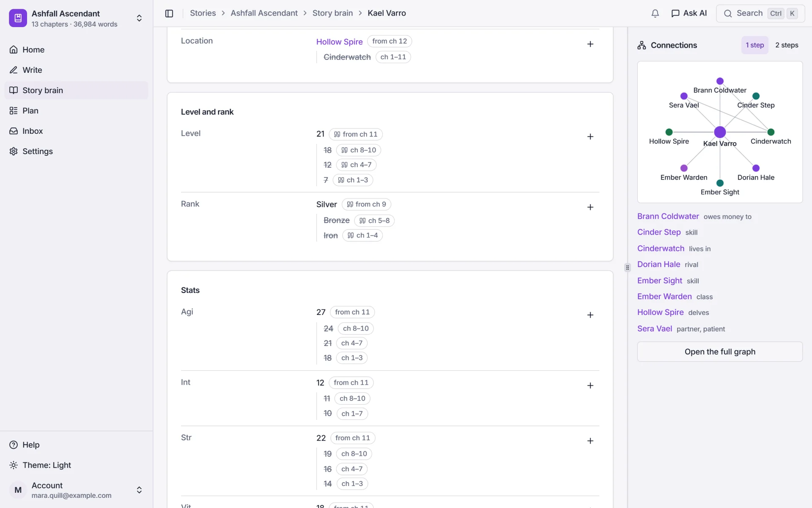
Task: Add a new Int value
Action: (x=590, y=386)
